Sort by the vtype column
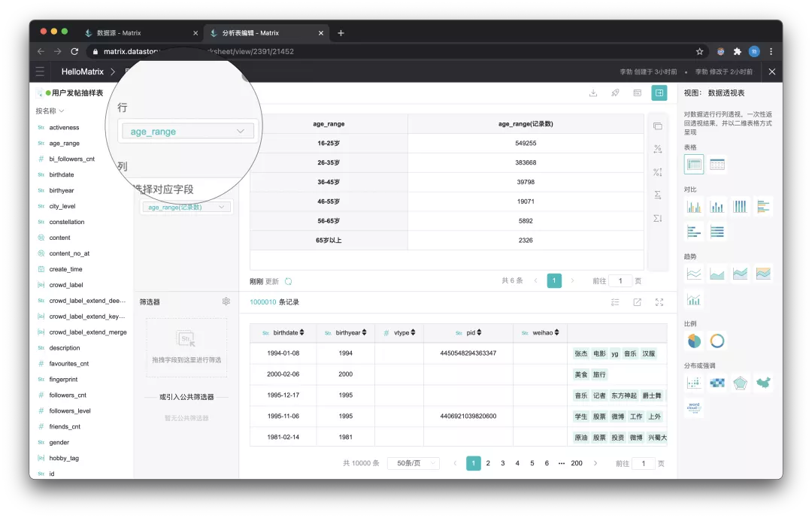 coord(413,332)
